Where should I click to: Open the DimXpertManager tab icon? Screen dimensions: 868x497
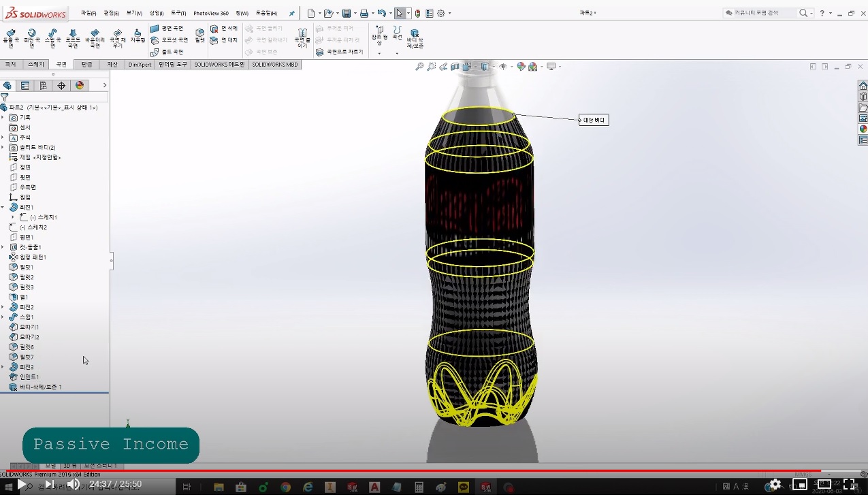62,85
